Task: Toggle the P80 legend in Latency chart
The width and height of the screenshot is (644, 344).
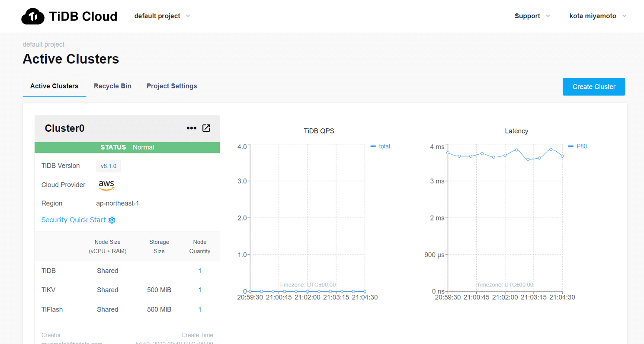Action: 577,147
